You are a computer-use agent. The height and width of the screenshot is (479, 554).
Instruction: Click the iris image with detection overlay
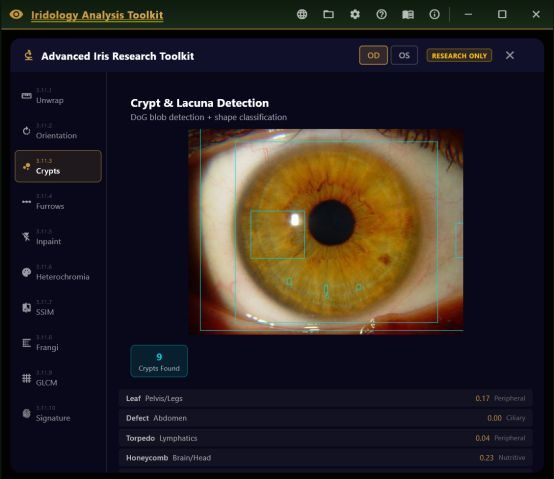pyautogui.click(x=326, y=231)
